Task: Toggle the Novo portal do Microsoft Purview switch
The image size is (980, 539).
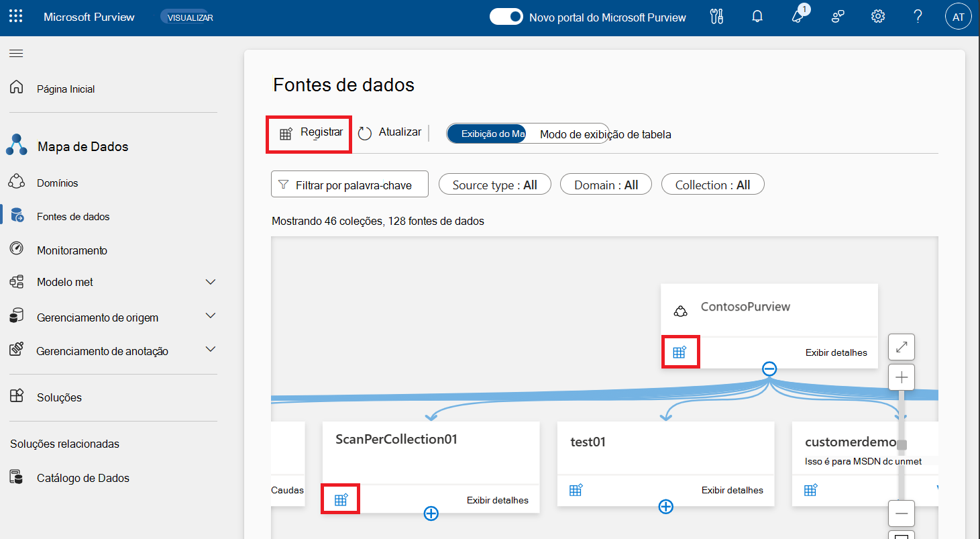Action: pyautogui.click(x=506, y=17)
